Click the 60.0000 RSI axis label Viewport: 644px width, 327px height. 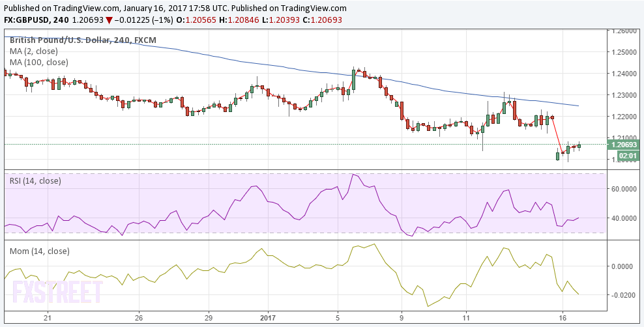(624, 189)
